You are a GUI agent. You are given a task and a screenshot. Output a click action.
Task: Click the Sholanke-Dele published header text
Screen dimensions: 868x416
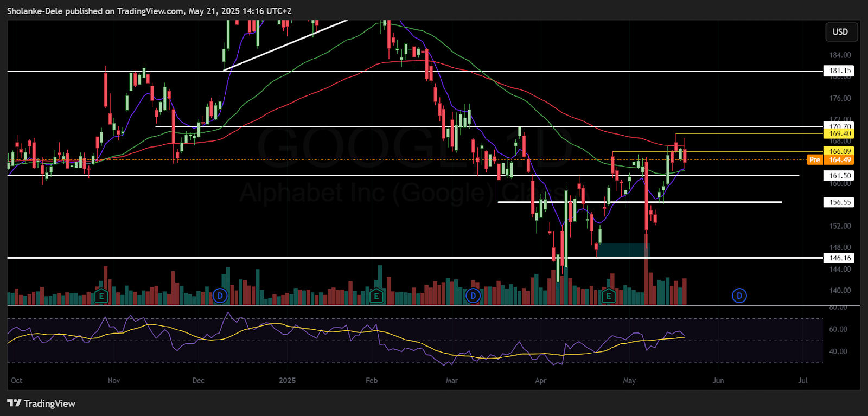(x=149, y=11)
